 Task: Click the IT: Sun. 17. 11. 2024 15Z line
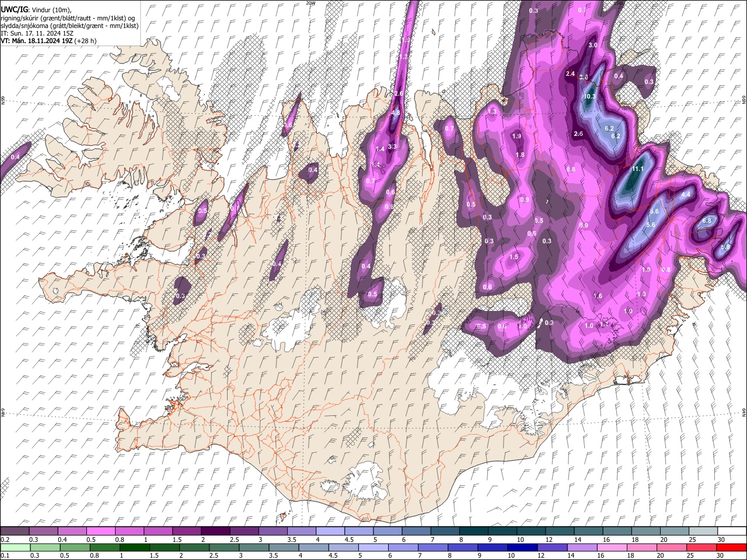coord(37,33)
